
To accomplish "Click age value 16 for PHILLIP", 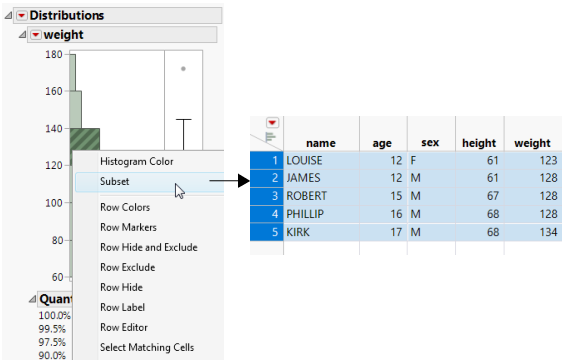I will point(383,214).
